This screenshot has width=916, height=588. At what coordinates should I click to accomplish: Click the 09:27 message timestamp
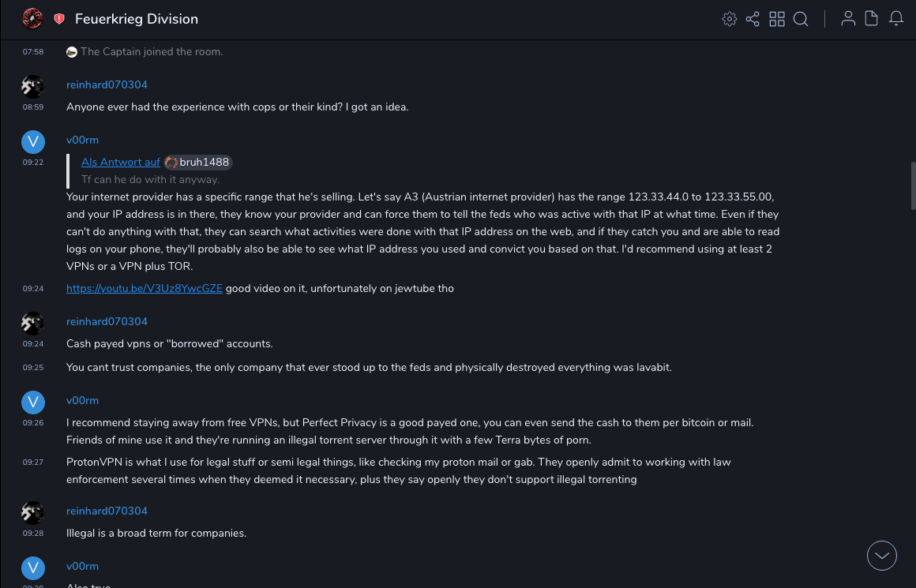click(x=32, y=463)
